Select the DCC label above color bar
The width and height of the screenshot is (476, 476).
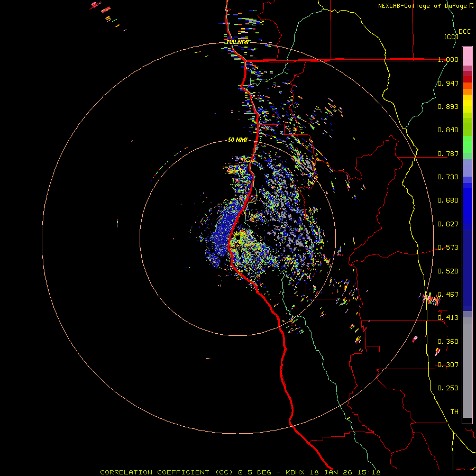[464, 32]
